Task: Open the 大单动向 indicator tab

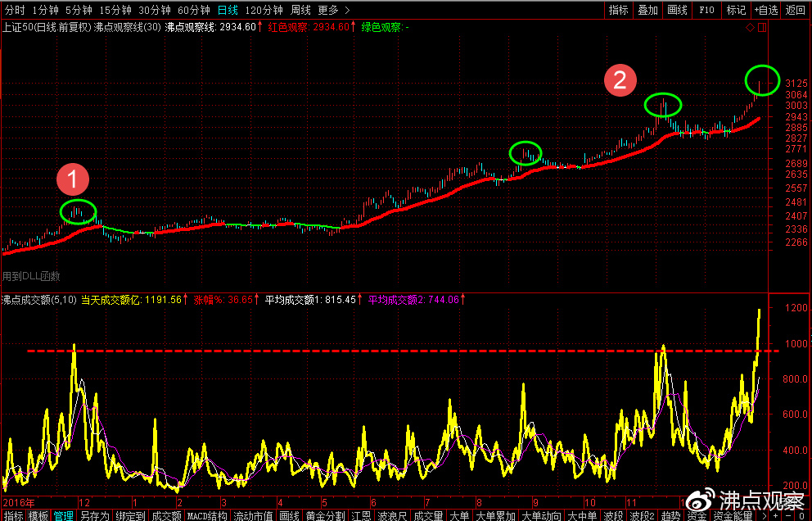Action: (x=541, y=516)
